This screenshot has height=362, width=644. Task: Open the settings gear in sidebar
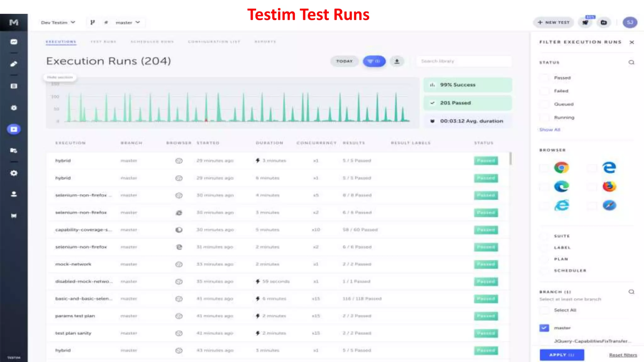point(14,173)
